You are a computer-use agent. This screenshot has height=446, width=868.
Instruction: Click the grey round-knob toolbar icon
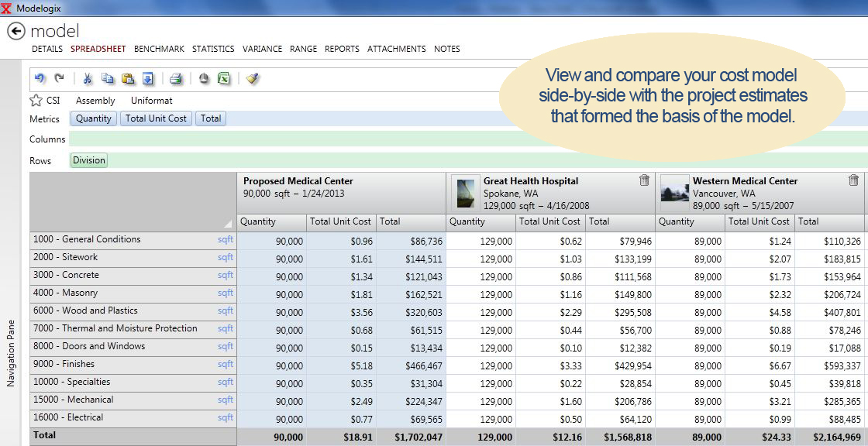click(x=204, y=78)
